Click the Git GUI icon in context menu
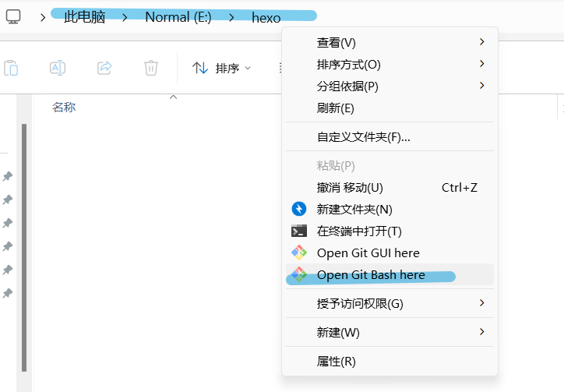This screenshot has height=392, width=564. pos(299,253)
